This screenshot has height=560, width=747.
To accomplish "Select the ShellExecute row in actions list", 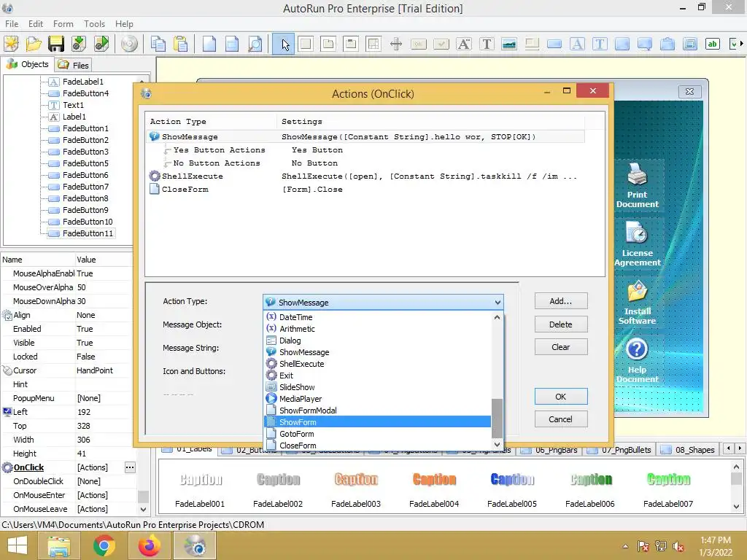I will click(365, 176).
